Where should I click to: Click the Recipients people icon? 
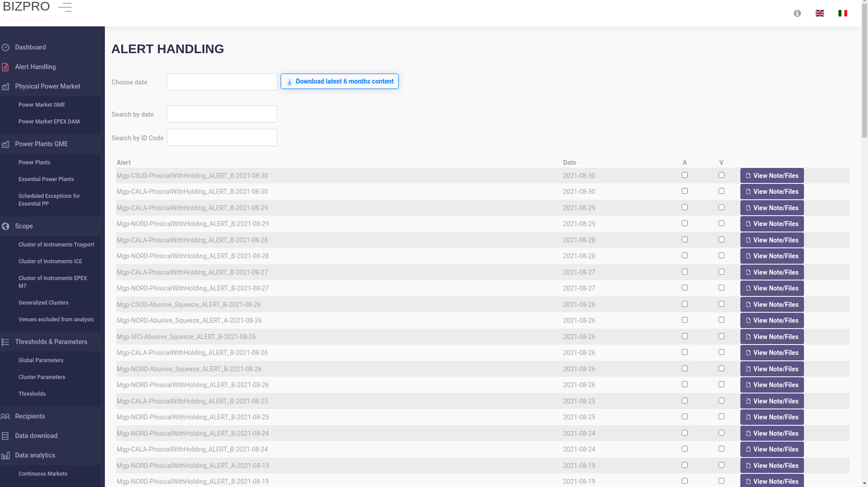pyautogui.click(x=5, y=417)
